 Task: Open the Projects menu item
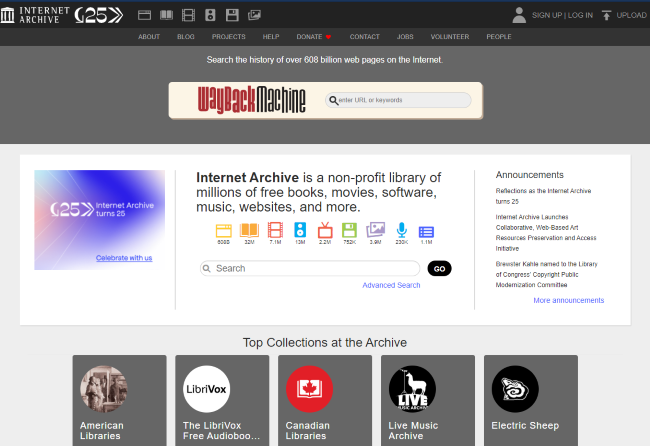point(228,36)
